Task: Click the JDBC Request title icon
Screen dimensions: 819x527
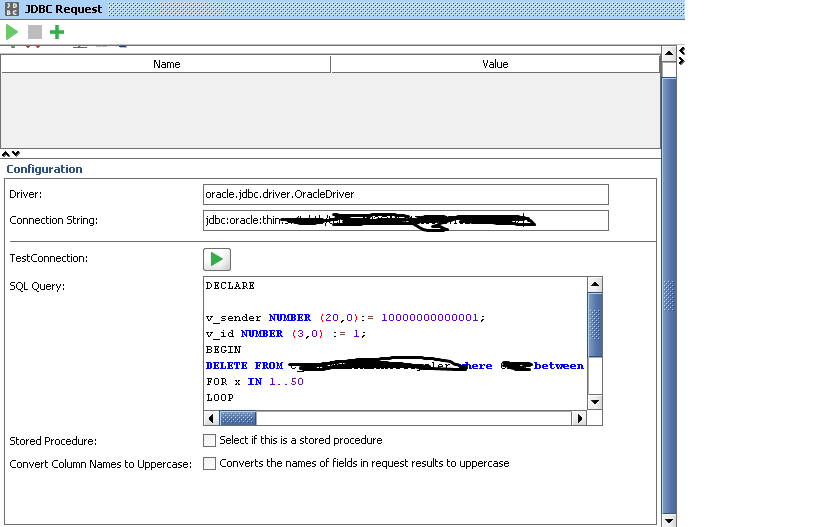Action: click(11, 8)
